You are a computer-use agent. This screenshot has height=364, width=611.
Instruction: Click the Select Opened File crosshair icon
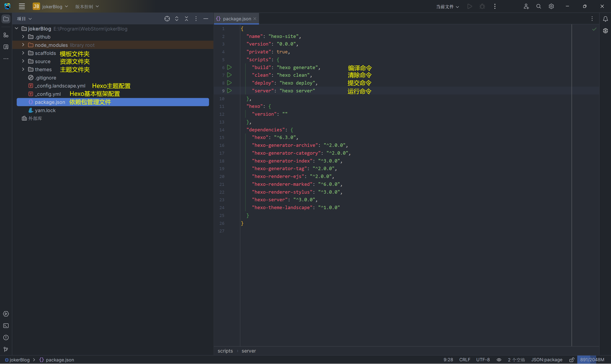tap(167, 19)
